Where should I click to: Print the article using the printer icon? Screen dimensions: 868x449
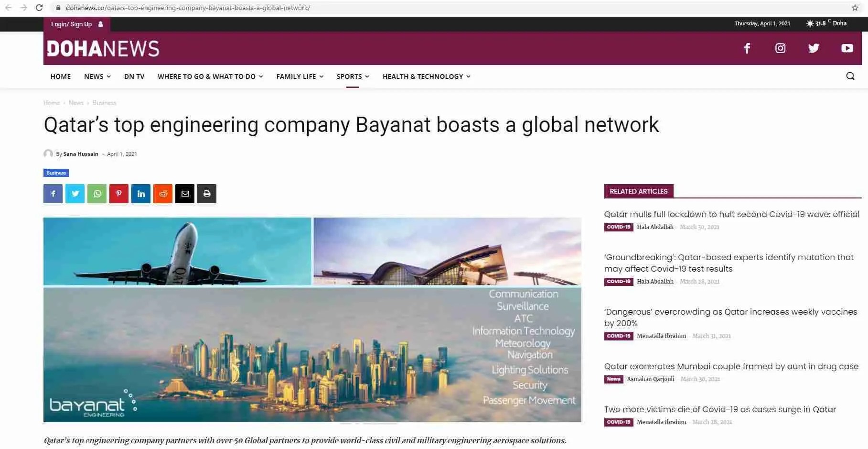coord(207,193)
